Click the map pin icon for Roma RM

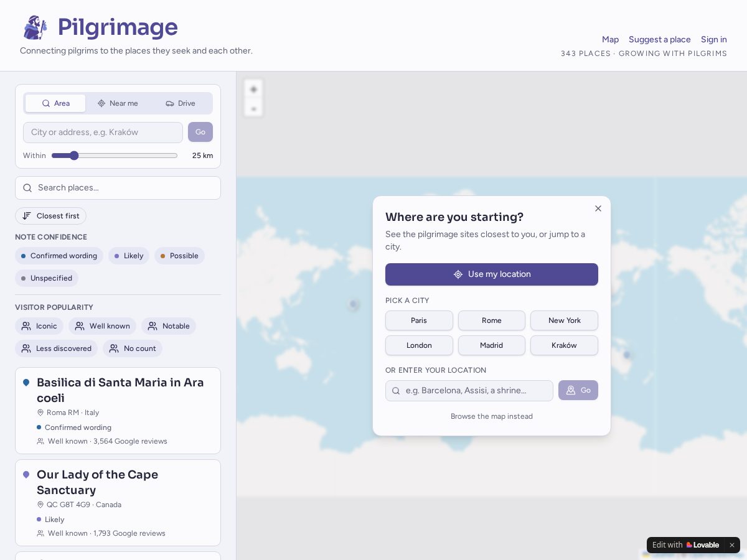pos(40,413)
